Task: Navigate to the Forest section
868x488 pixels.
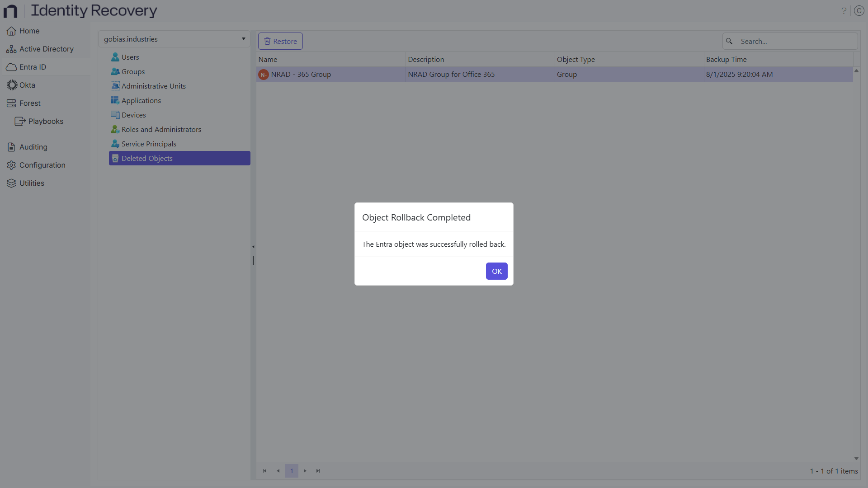Action: (x=30, y=103)
